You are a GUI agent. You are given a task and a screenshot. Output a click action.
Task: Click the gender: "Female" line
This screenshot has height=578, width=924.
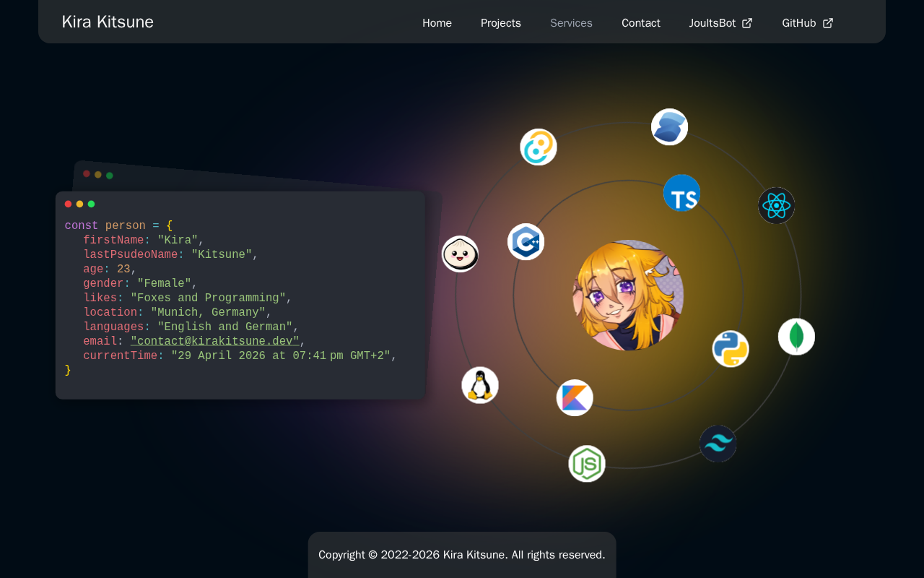(140, 283)
